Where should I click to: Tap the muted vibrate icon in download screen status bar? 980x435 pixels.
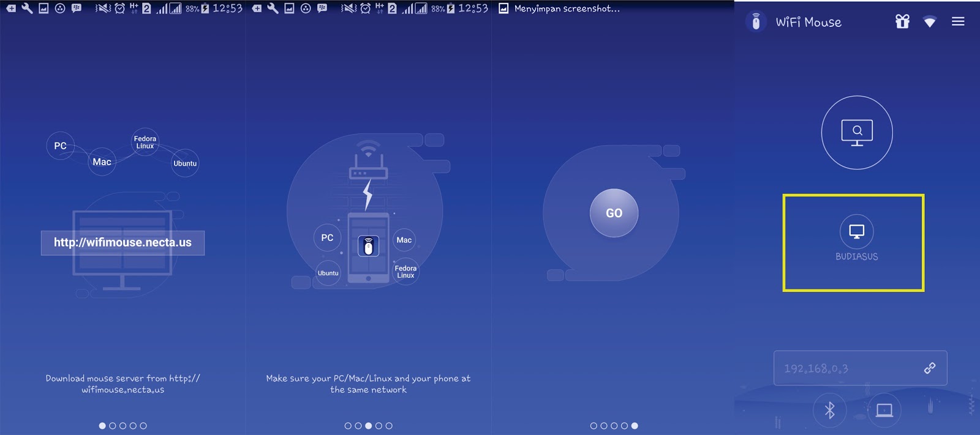click(104, 8)
